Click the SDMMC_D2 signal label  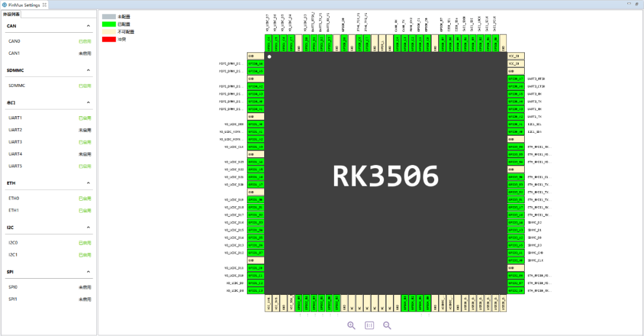tap(535, 223)
